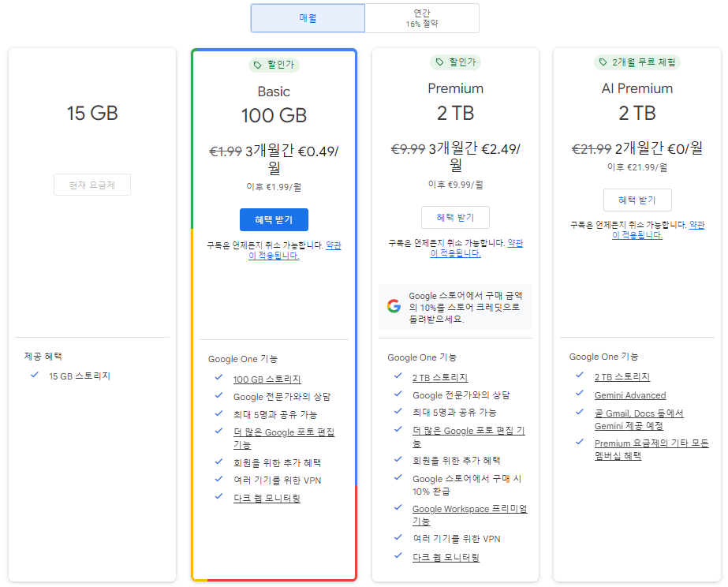Switch to the 매월 monthly billing tab
This screenshot has height=587, width=728.
coord(308,18)
